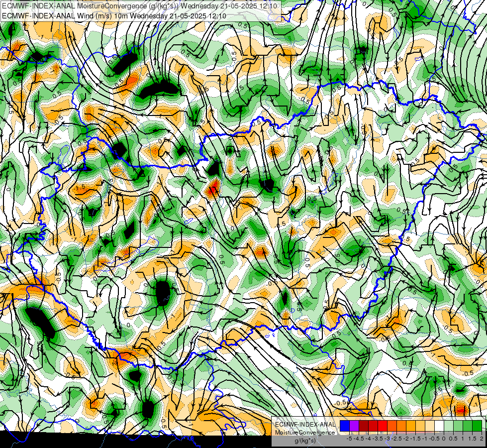This screenshot has width=487, height=448.
Task: Select the blue -5 to -4.5 legend swatch
Action: tap(345, 426)
